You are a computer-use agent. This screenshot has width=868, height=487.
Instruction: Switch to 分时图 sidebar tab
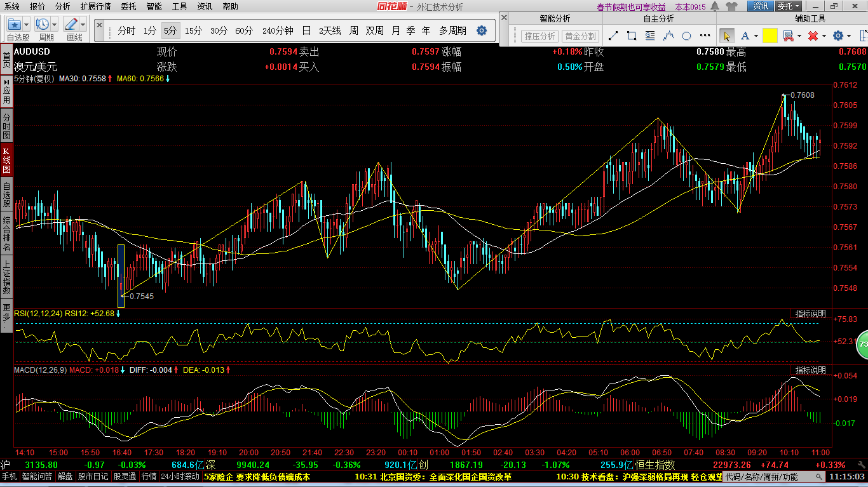pos(6,126)
